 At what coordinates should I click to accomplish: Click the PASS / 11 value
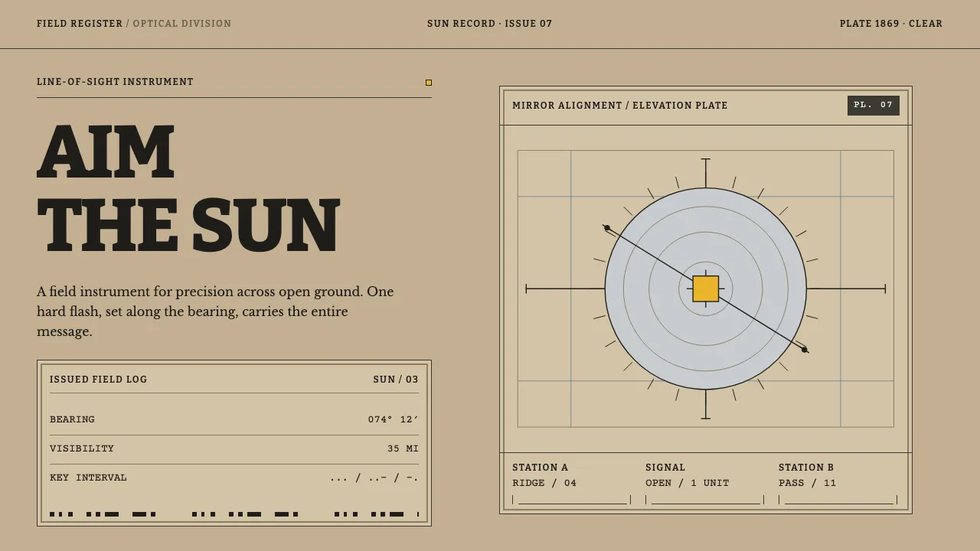(808, 483)
